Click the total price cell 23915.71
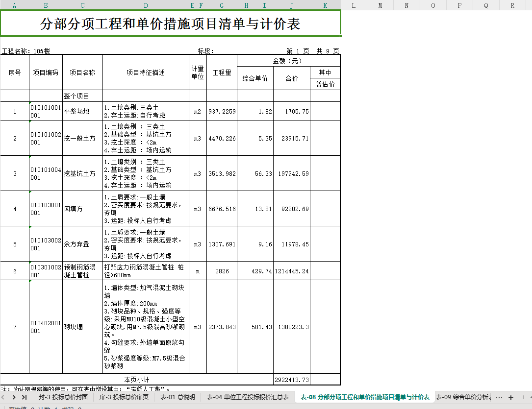Viewport: 532px width, 409px height. (292, 138)
